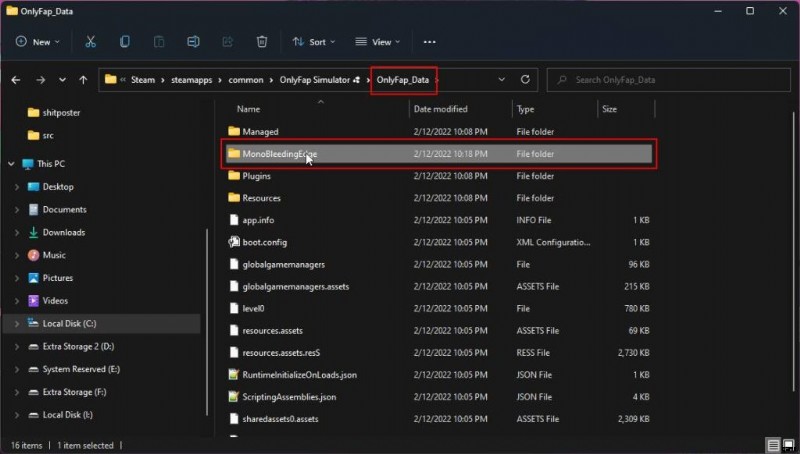Click the navigation pane scrollbar

207,321
